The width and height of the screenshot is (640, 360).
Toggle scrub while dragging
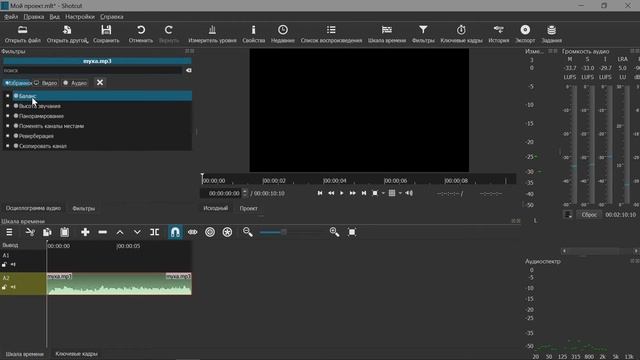pyautogui.click(x=193, y=232)
